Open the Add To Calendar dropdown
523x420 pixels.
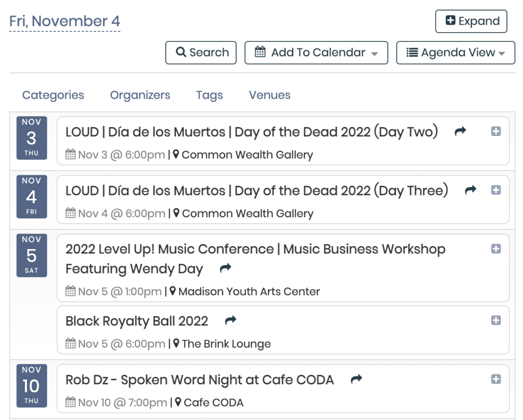[316, 53]
